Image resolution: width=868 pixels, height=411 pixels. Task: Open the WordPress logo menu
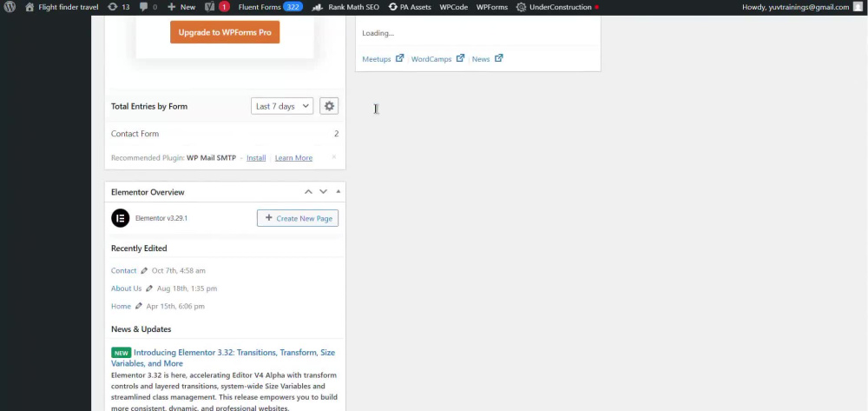10,7
